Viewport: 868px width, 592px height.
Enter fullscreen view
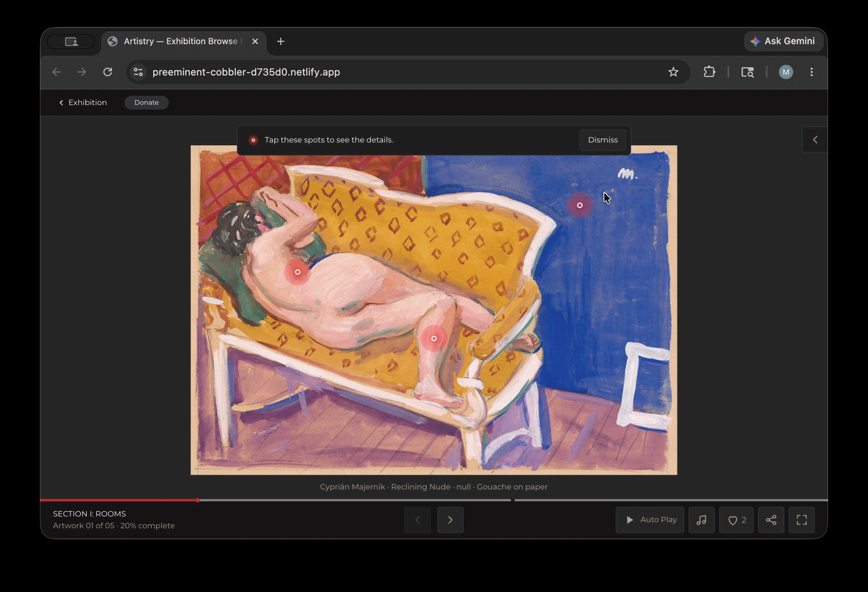802,520
